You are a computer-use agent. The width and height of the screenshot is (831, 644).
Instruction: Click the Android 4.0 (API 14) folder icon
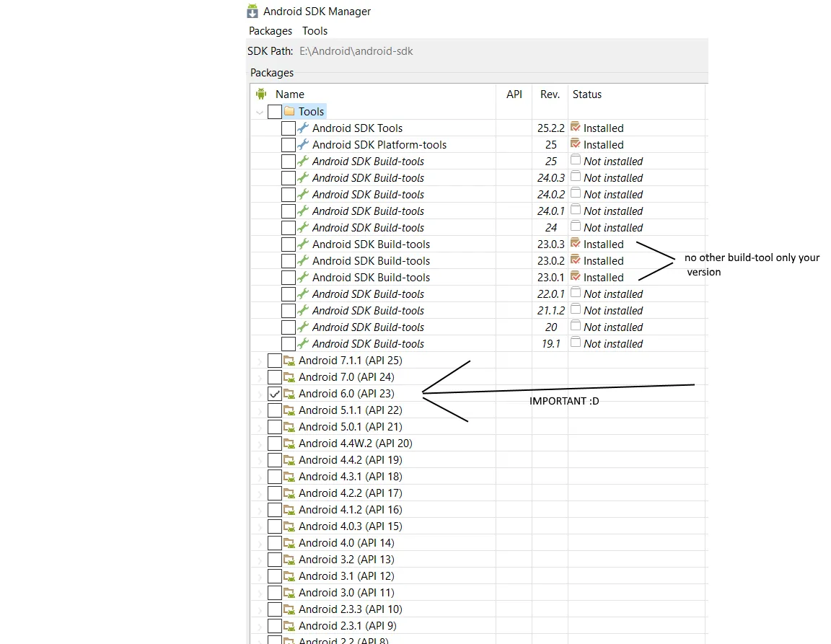click(289, 543)
